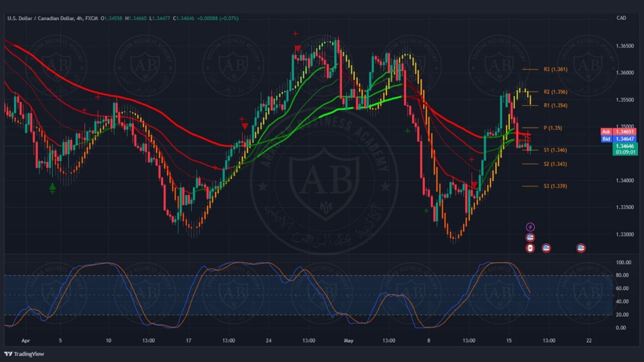The width and height of the screenshot is (644, 362).
Task: Click the Apr label on time axis
Action: click(x=26, y=341)
